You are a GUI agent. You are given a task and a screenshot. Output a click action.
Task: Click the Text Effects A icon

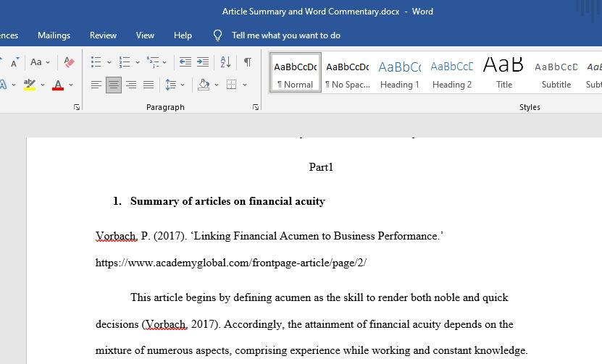[x=3, y=85]
